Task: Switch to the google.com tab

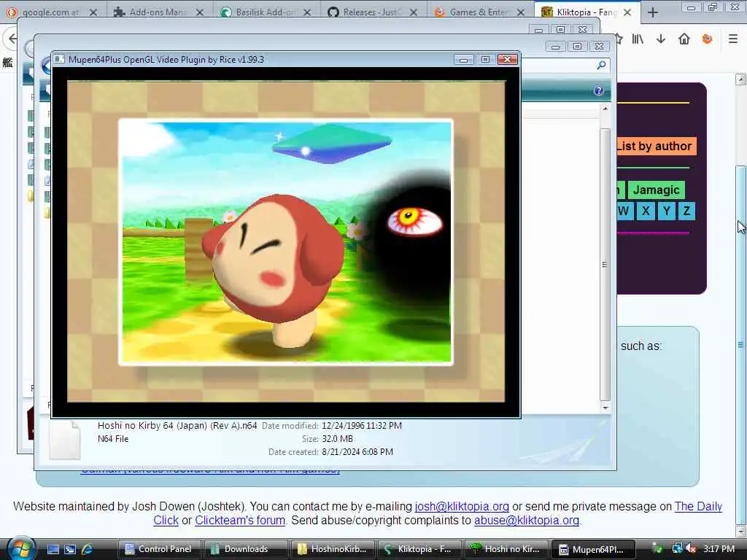Action: pos(50,12)
